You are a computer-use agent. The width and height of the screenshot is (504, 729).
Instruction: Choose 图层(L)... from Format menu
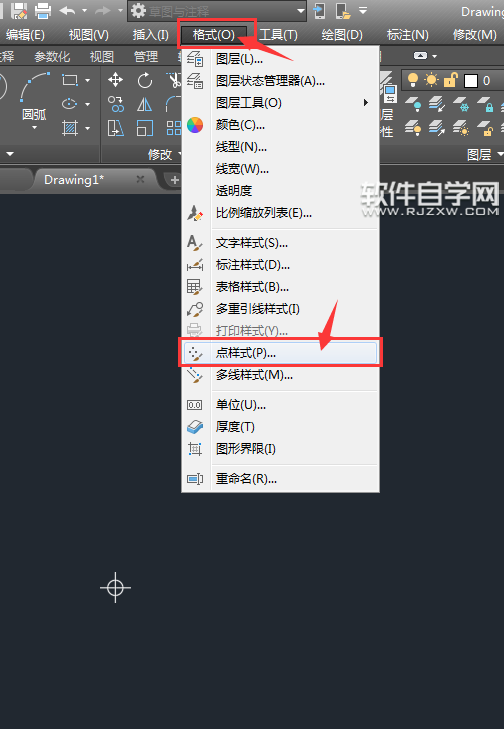pyautogui.click(x=280, y=59)
